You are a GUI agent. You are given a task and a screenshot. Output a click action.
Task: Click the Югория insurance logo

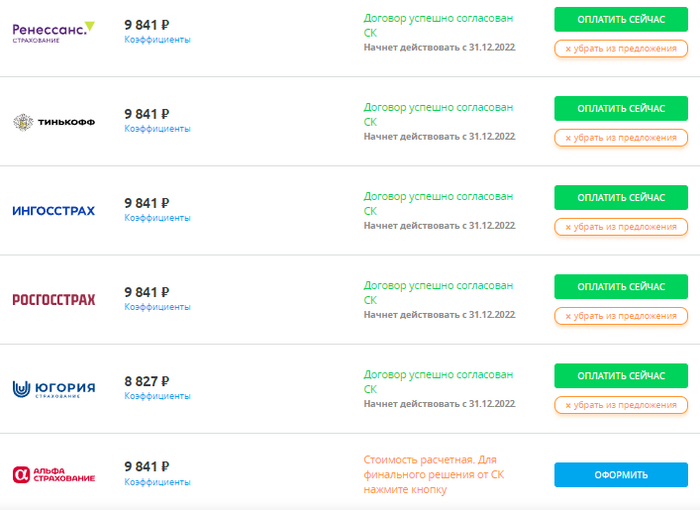pos(53,388)
